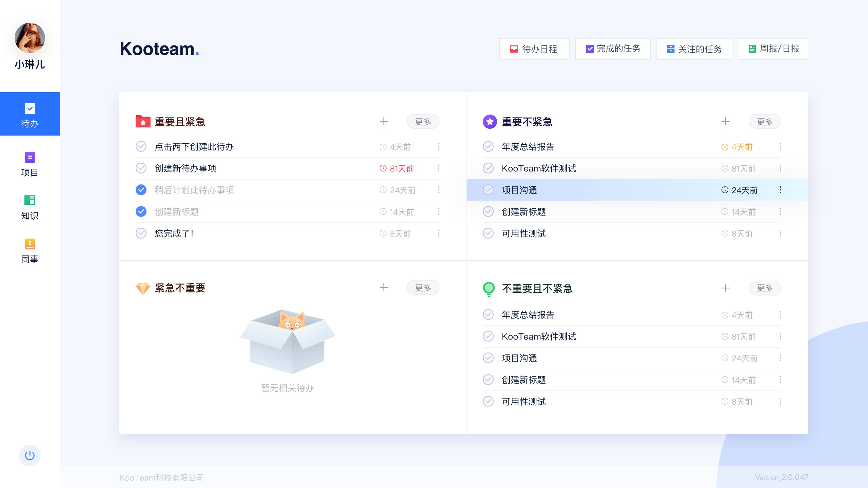This screenshot has width=868, height=488.
Task: Add a task to 紧急不重要 with plus
Action: click(x=383, y=287)
